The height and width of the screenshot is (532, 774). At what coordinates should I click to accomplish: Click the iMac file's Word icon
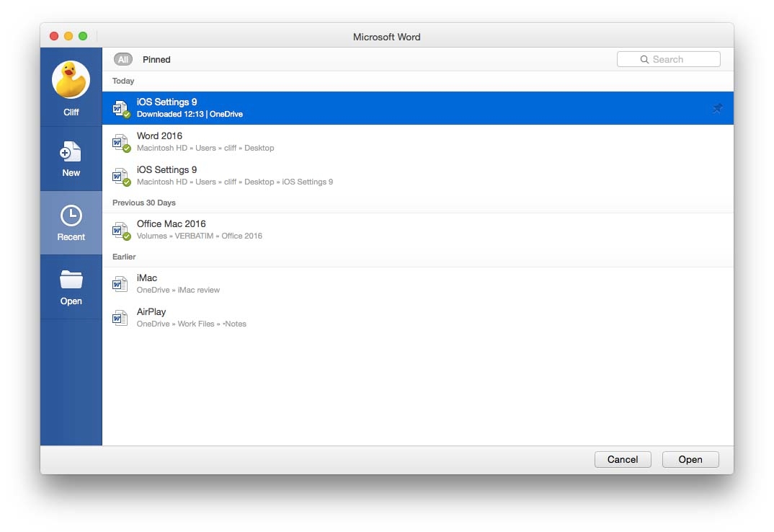(120, 284)
